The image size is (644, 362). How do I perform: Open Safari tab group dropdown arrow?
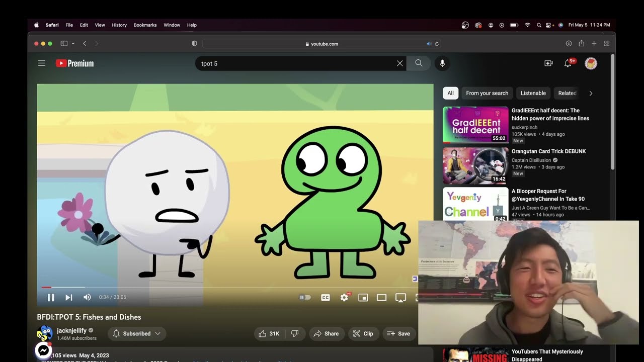pyautogui.click(x=73, y=44)
